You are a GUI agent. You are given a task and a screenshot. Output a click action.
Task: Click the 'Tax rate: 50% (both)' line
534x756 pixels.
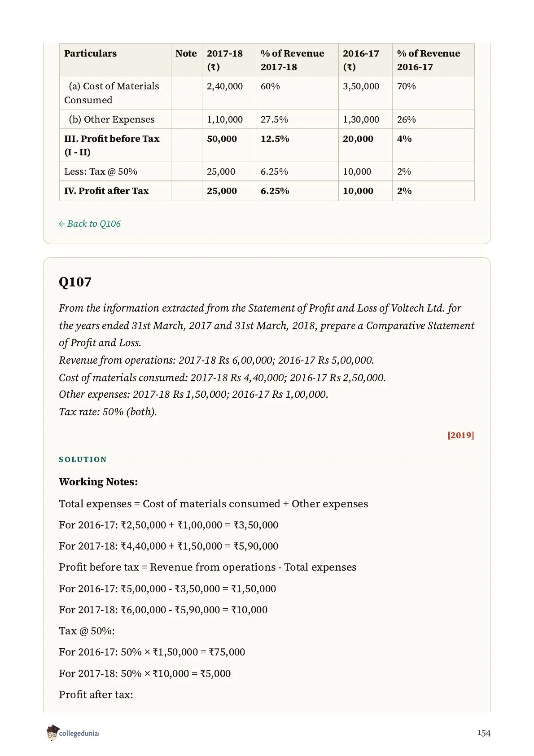click(108, 412)
